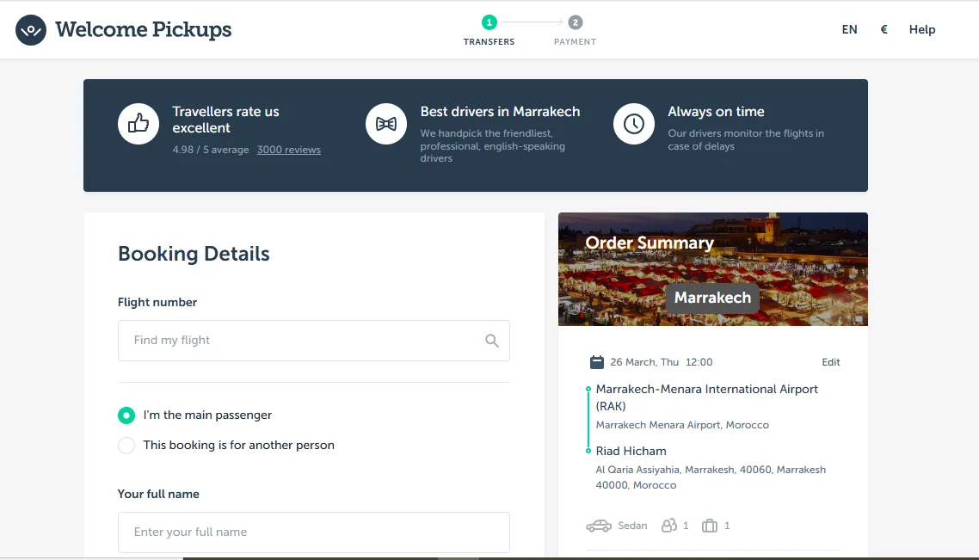Click Edit on the order summary
The height and width of the screenshot is (560, 979).
click(830, 362)
